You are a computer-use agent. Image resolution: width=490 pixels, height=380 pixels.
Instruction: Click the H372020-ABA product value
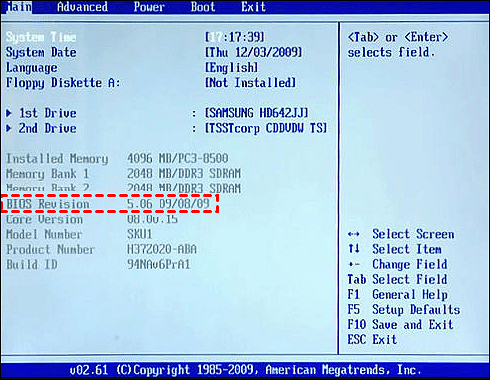click(x=162, y=249)
